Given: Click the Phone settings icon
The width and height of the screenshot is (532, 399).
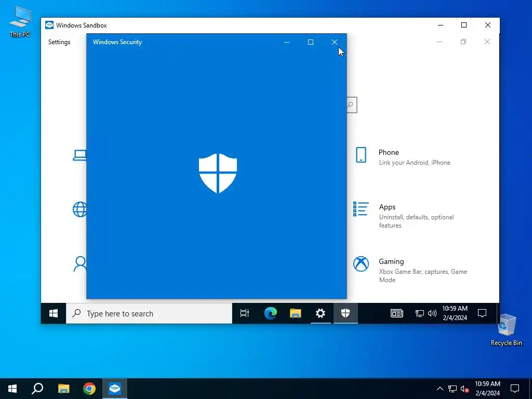Looking at the screenshot, I should coord(361,155).
